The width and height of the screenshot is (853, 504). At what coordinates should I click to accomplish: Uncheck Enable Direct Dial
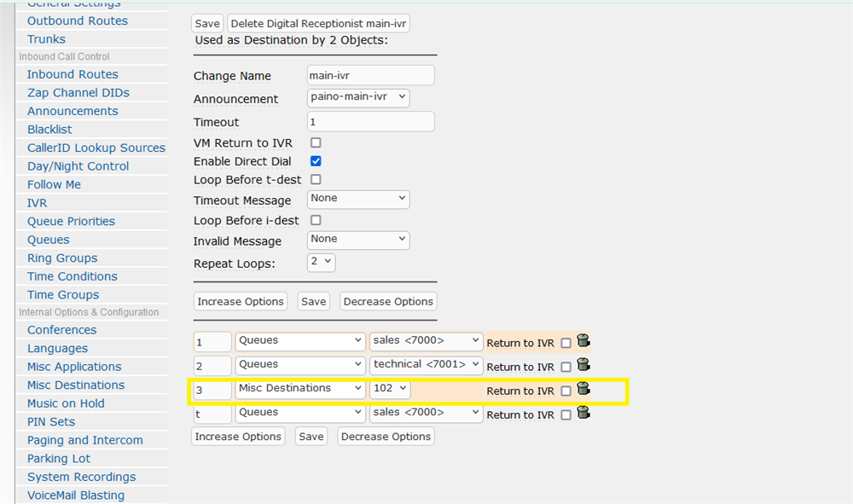tap(316, 161)
